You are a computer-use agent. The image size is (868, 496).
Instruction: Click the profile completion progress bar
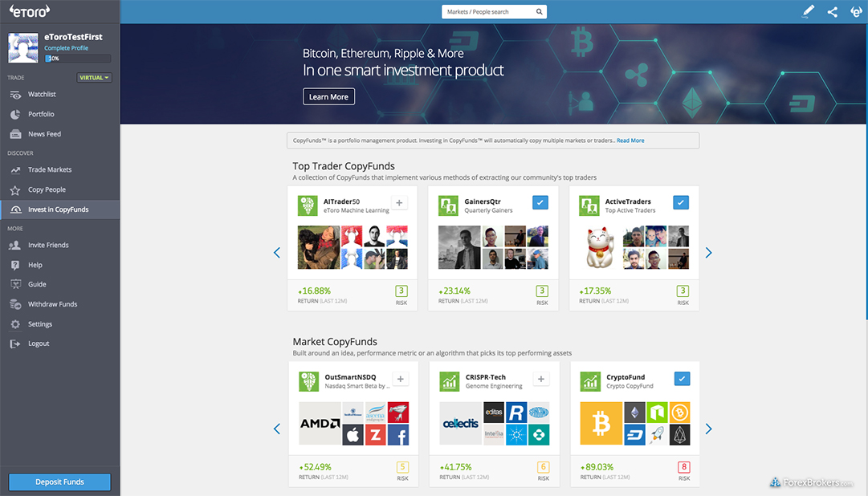click(x=78, y=59)
